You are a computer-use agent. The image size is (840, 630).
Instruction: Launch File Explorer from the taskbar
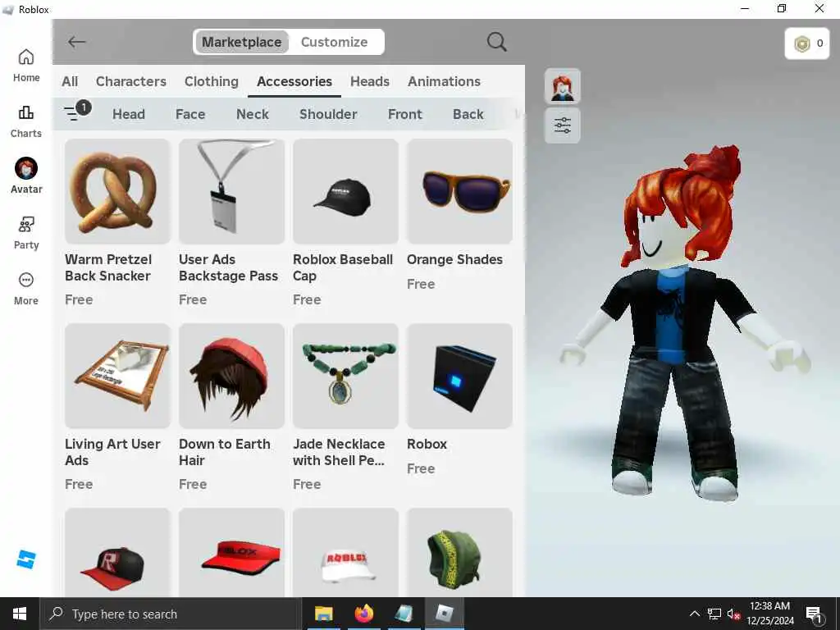(323, 614)
